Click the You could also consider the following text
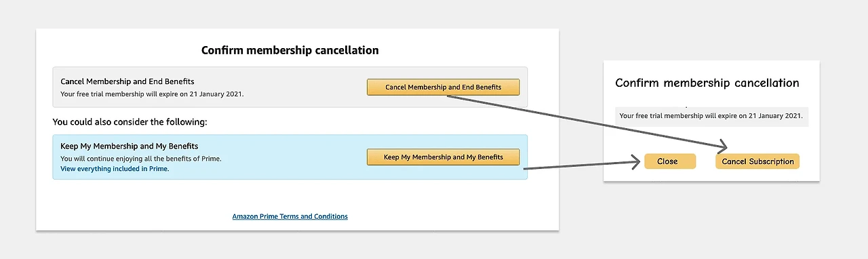Viewport: 868px width, 259px height. [x=130, y=122]
